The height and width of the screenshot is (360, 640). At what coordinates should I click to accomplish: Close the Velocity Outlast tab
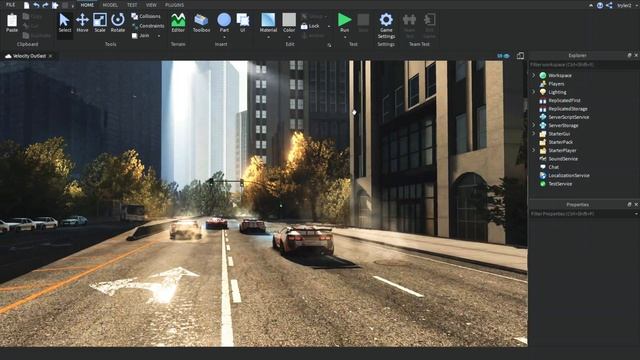[51, 56]
